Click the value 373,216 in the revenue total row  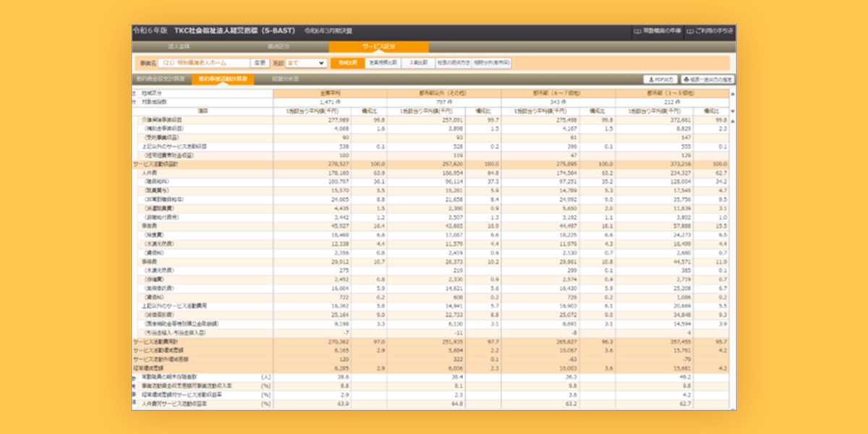pos(682,164)
